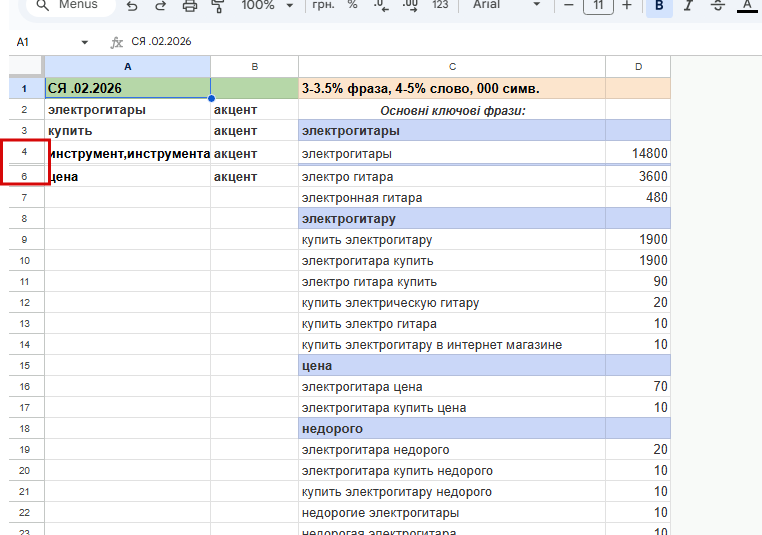Image resolution: width=762 pixels, height=535 pixels.
Task: Decrease font size with minus button
Action: click(569, 6)
